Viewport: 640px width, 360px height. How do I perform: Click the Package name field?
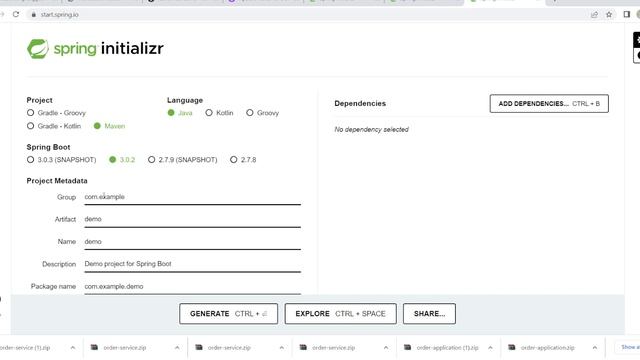click(193, 287)
